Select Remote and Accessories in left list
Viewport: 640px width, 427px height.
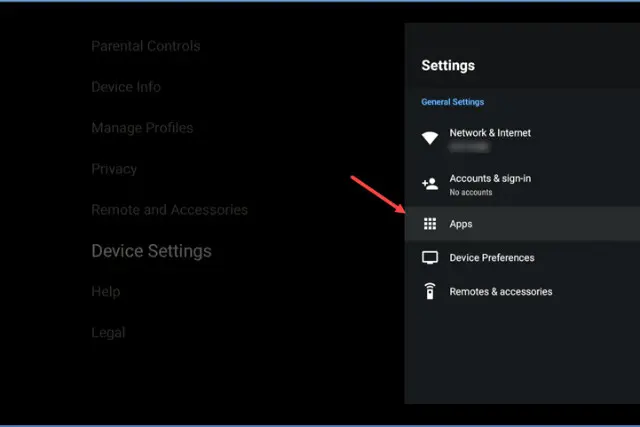click(x=169, y=210)
